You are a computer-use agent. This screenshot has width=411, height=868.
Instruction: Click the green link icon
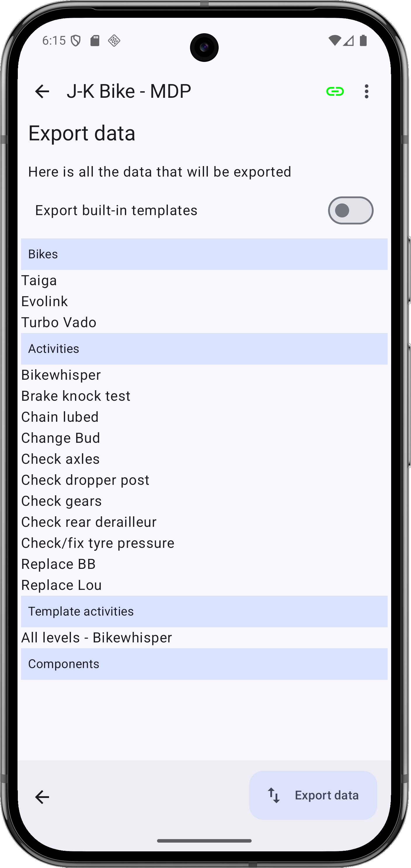point(335,91)
